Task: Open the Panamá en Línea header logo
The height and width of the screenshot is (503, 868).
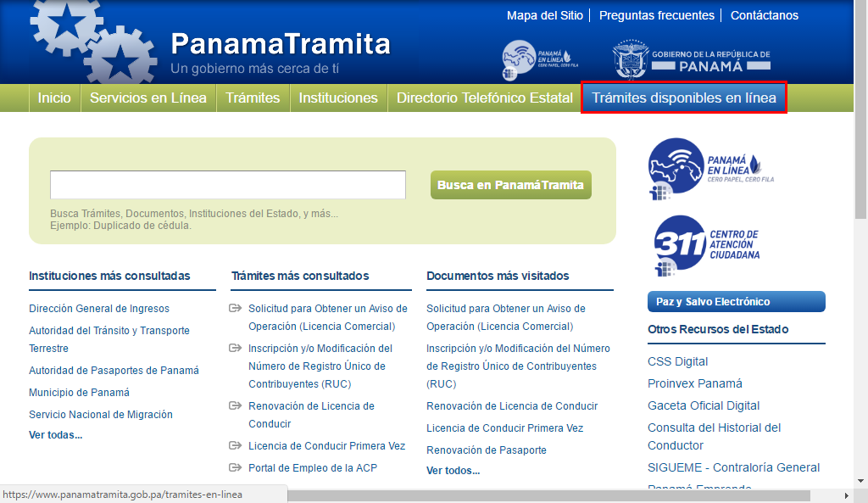Action: point(540,60)
